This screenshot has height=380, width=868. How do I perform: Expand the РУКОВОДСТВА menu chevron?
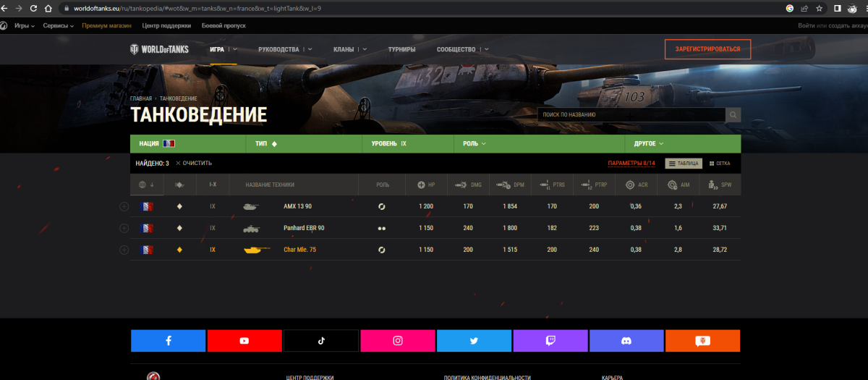(310, 49)
